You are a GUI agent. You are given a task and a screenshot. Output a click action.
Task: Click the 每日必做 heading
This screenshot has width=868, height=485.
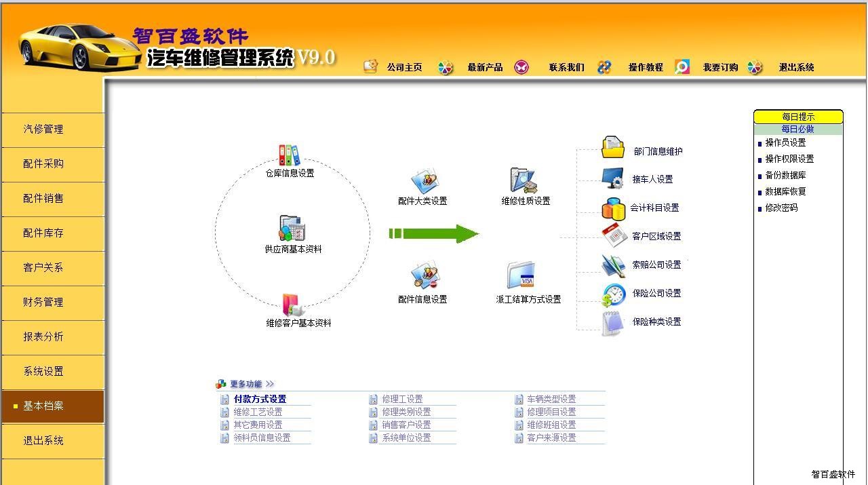coord(797,129)
